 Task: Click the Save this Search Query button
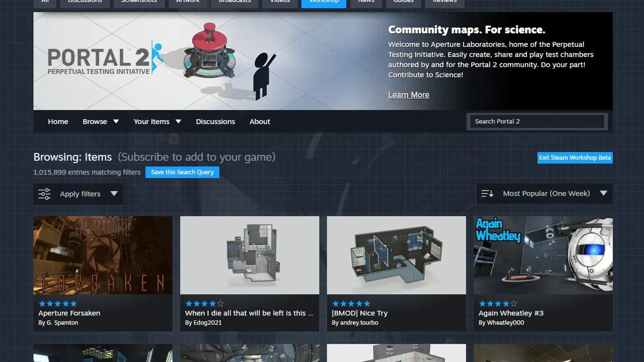pos(182,172)
